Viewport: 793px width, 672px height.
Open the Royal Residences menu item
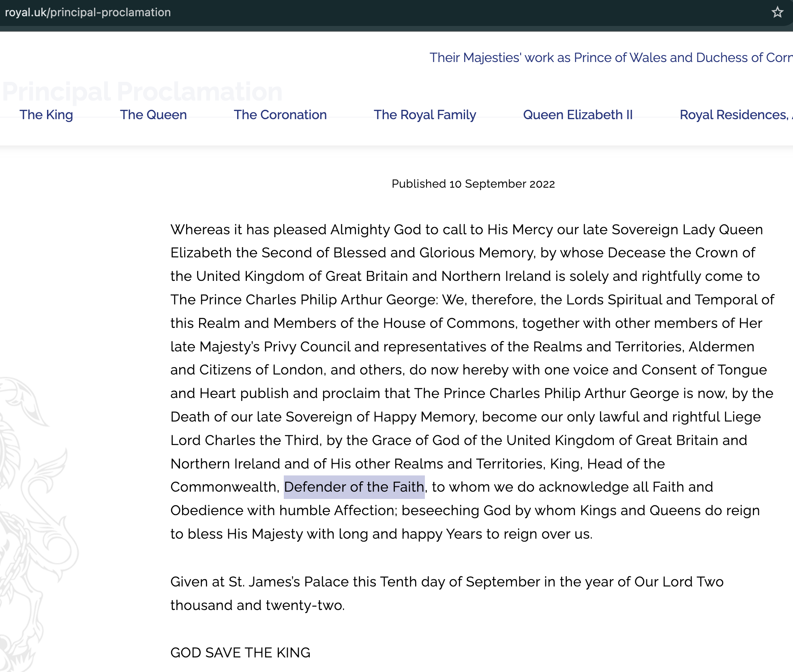(734, 115)
